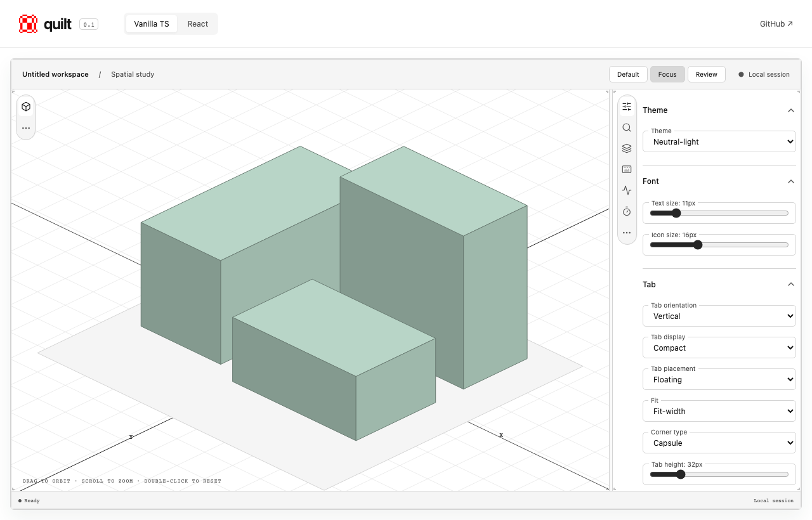
Task: Switch to React mode
Action: [x=198, y=24]
